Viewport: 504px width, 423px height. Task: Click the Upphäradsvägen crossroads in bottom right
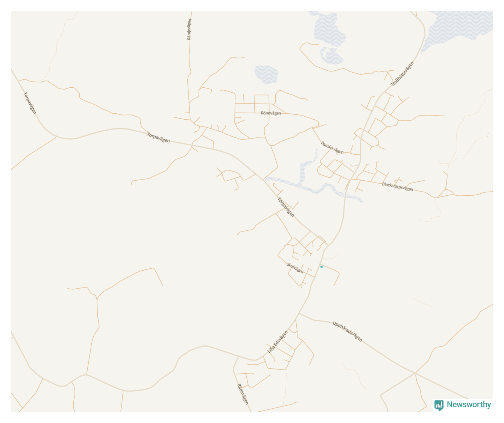(415, 373)
